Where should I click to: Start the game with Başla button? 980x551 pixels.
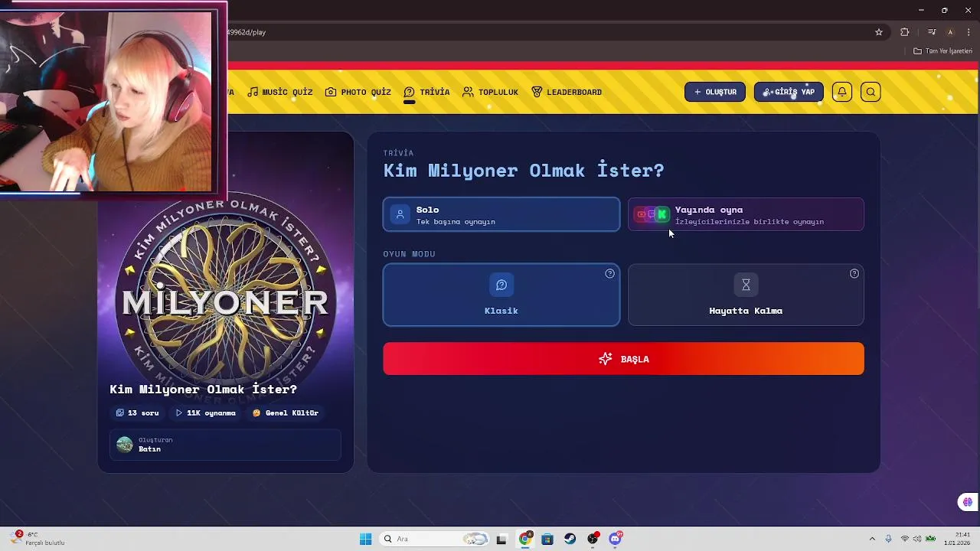pos(623,359)
